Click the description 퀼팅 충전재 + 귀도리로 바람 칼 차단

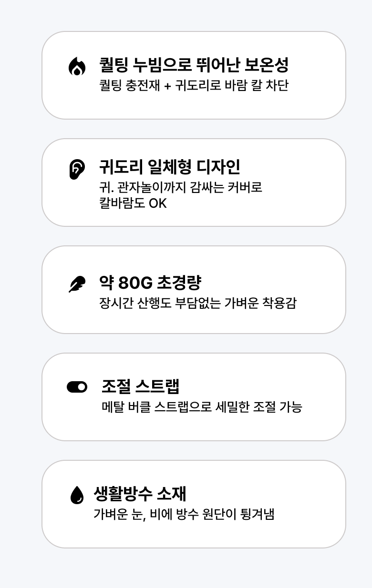pyautogui.click(x=194, y=86)
